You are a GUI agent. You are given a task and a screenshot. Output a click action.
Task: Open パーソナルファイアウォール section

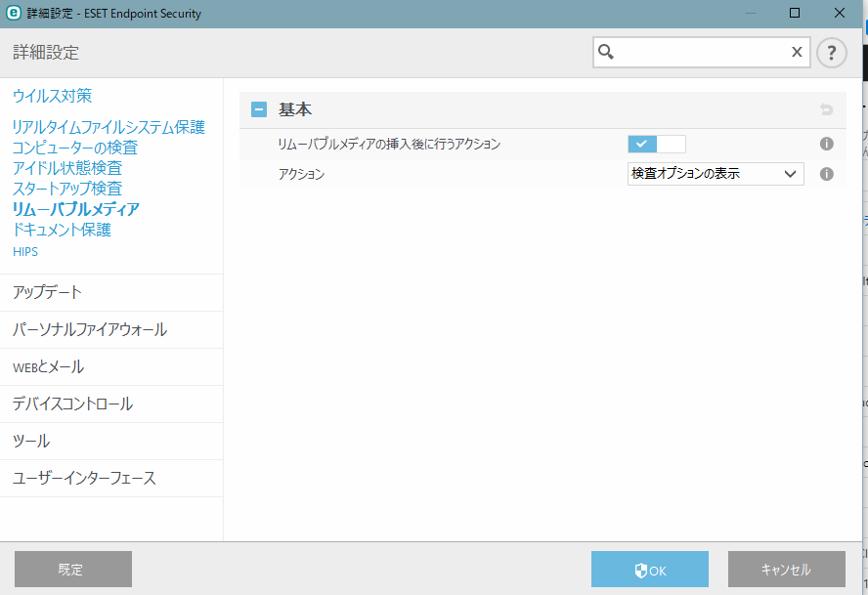click(x=111, y=329)
